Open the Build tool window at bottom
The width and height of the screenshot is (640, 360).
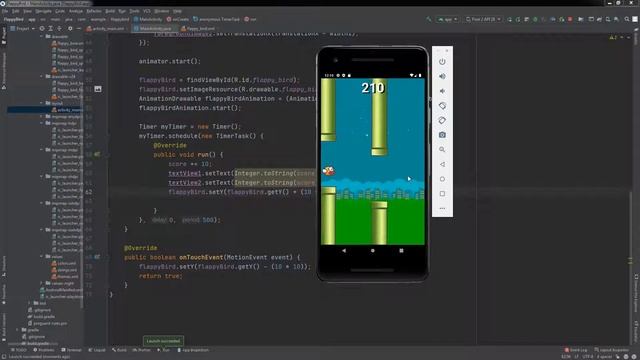click(119, 350)
